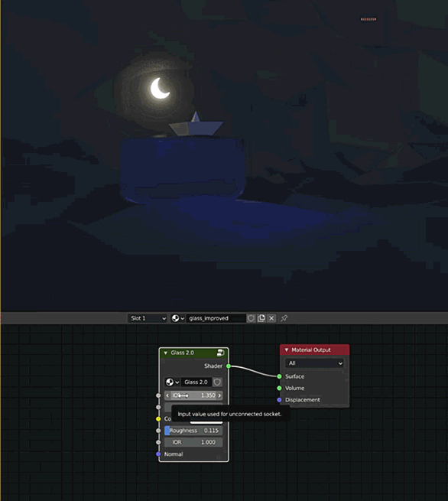
Task: Click the white Color swatch on Glass 2.0
Action: pyautogui.click(x=206, y=421)
